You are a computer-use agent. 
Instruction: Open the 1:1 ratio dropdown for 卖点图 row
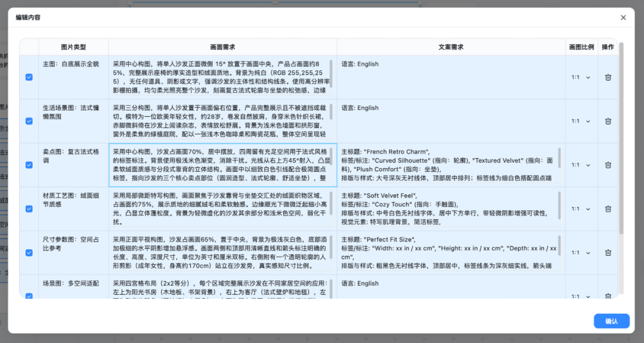[581, 165]
